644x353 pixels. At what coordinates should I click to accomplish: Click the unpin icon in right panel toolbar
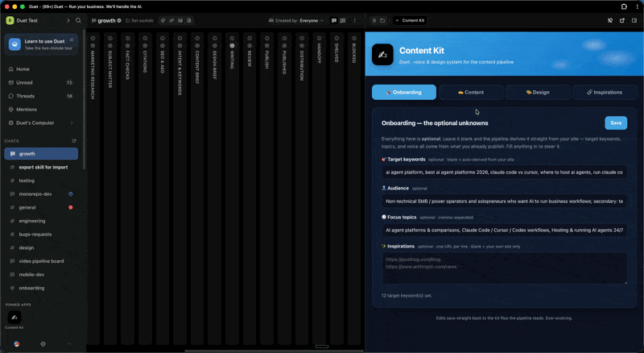pyautogui.click(x=610, y=21)
